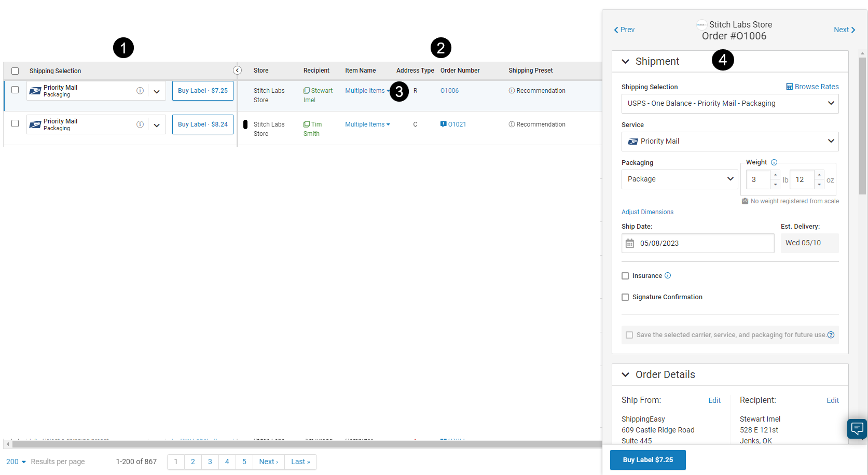Collapse the Shipment section
Screen dimensions: 868x475
click(x=626, y=61)
